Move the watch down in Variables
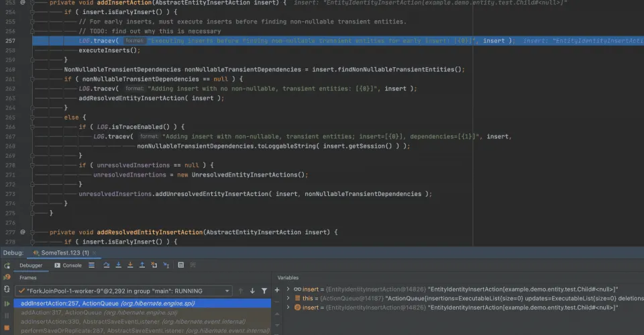Screen dimensions: 644x335 277,325
